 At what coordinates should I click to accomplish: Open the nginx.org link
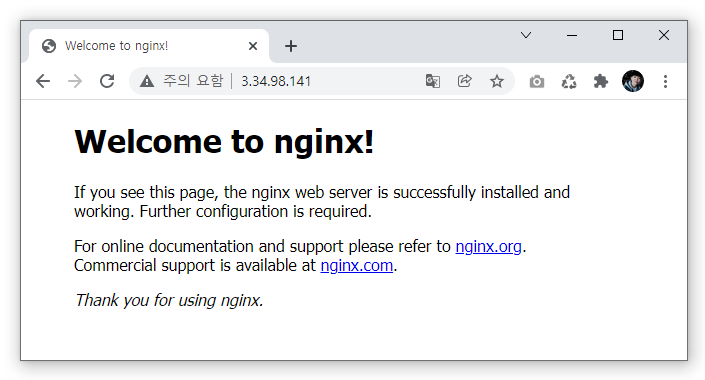tap(488, 246)
